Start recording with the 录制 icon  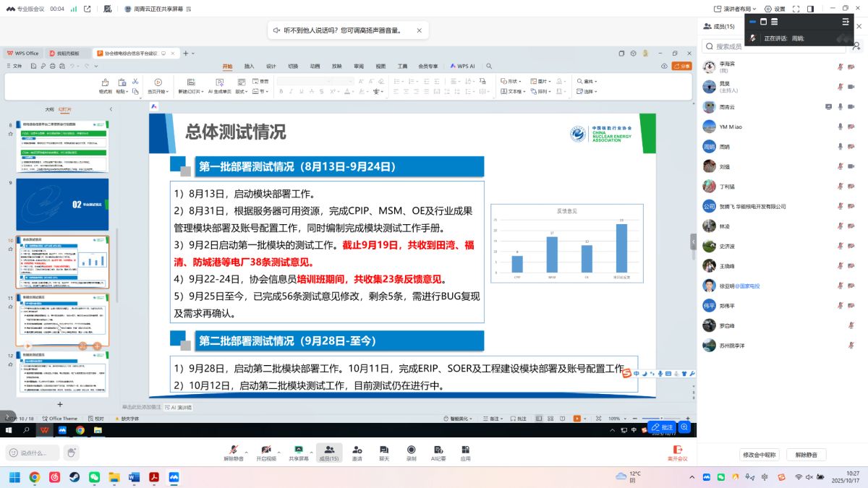411,452
